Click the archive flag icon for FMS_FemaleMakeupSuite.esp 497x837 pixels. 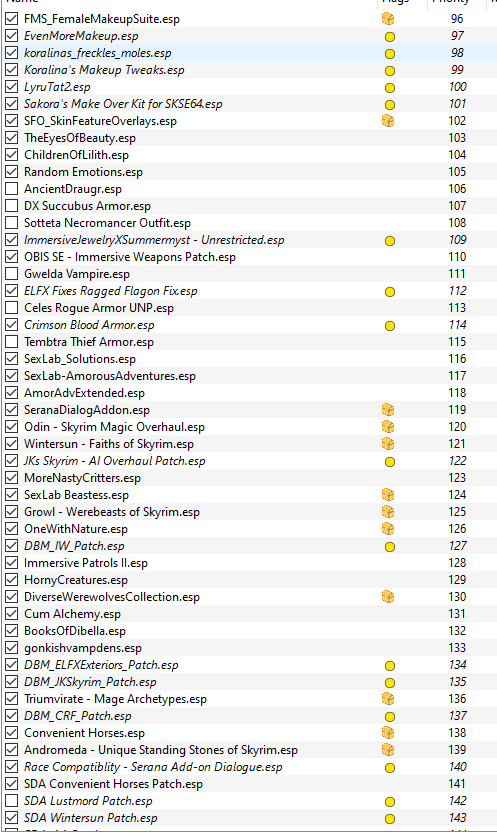click(x=388, y=19)
